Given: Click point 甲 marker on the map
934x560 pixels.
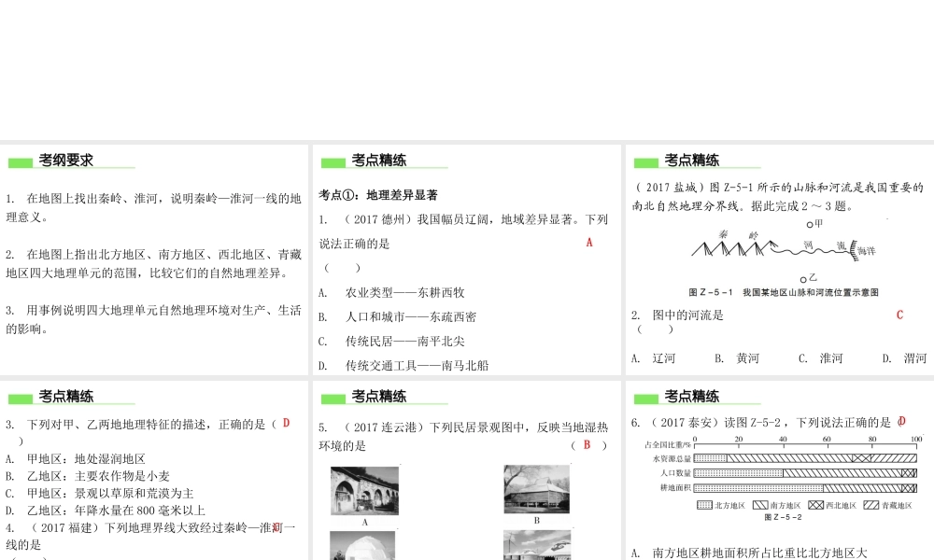Looking at the screenshot, I should pos(810,225).
